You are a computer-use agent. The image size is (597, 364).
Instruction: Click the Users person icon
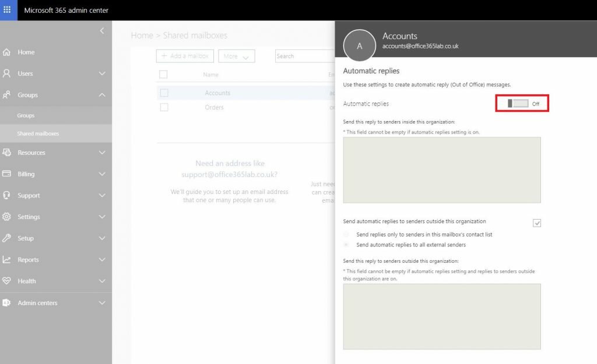click(6, 73)
